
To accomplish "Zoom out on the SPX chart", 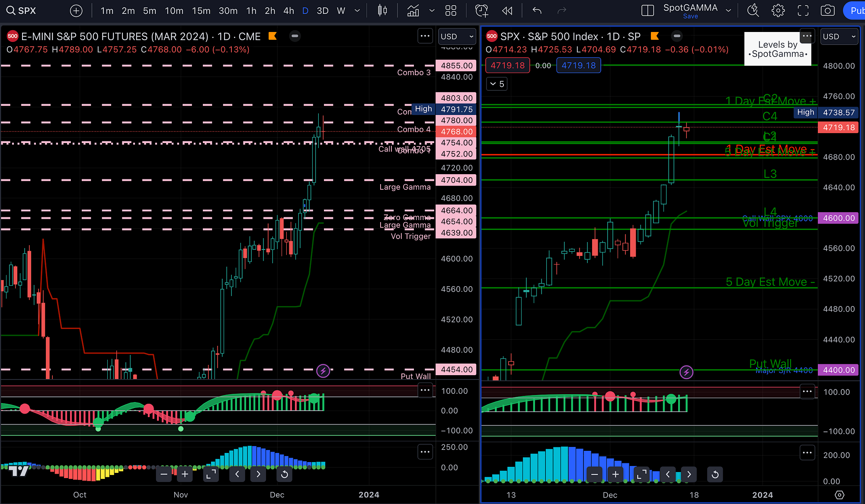I will coord(595,474).
